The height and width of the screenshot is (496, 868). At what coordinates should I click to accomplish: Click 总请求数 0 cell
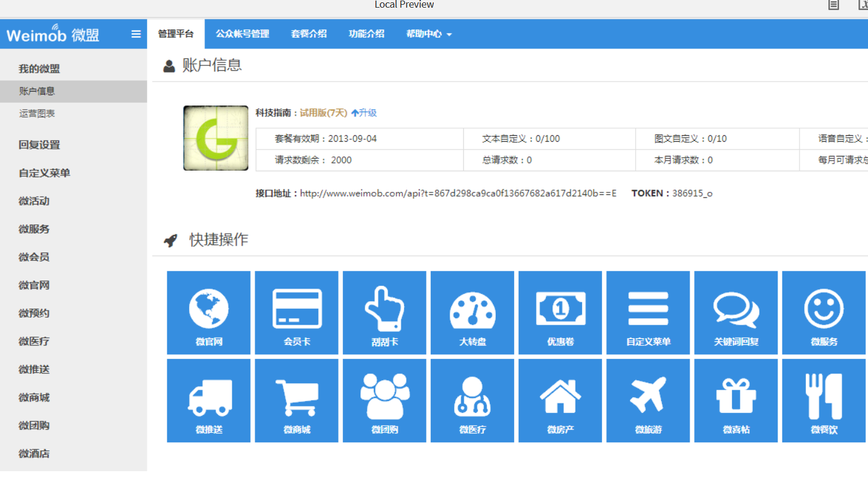coord(550,160)
